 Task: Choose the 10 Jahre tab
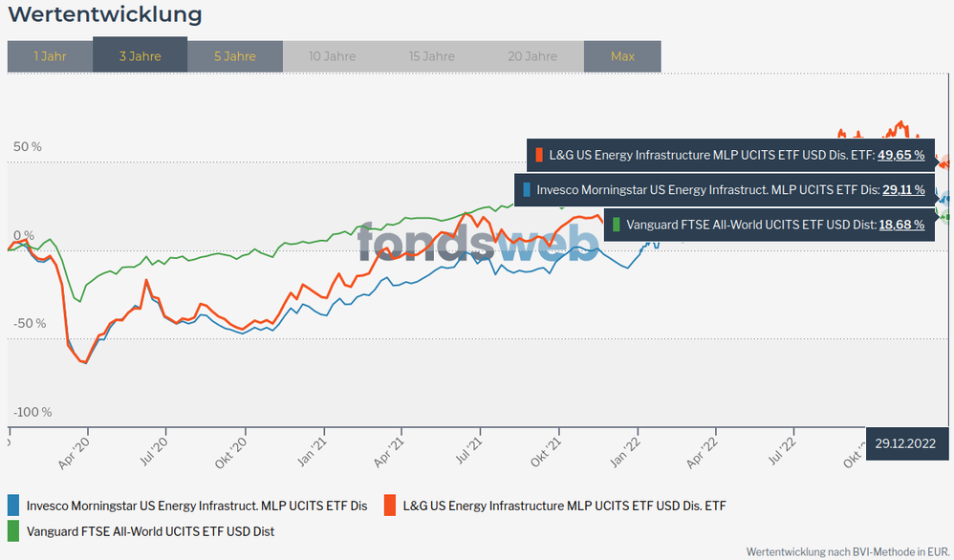[x=332, y=56]
